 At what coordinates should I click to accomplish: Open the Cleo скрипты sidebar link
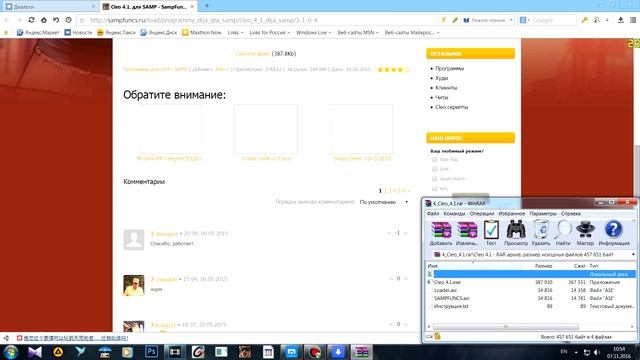[451, 107]
